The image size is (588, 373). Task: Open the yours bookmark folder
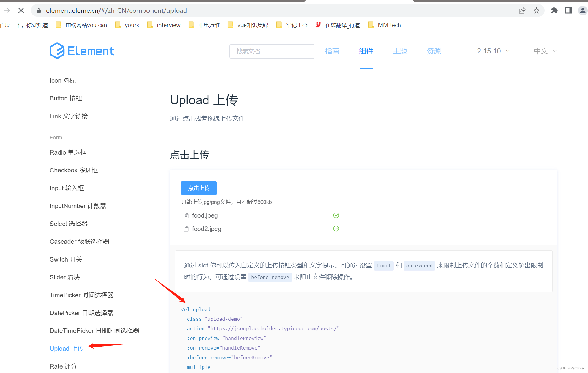tap(127, 25)
